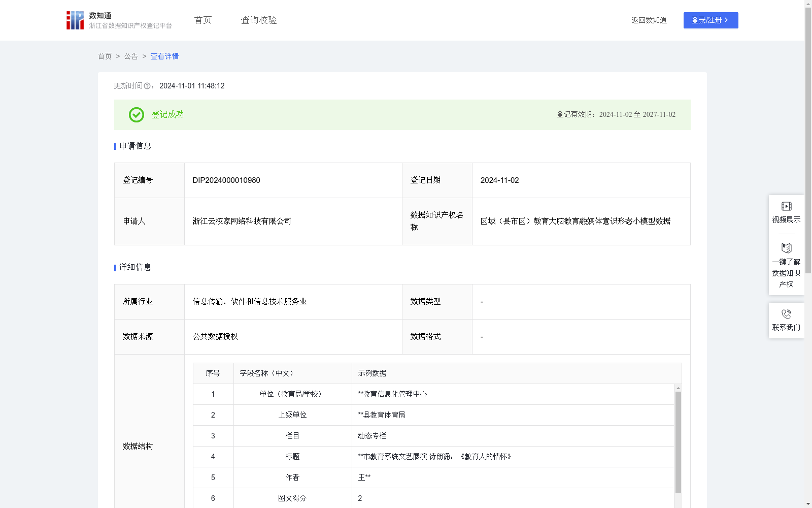Click the 登记有效期 validity date text
812x508 pixels.
tap(616, 115)
